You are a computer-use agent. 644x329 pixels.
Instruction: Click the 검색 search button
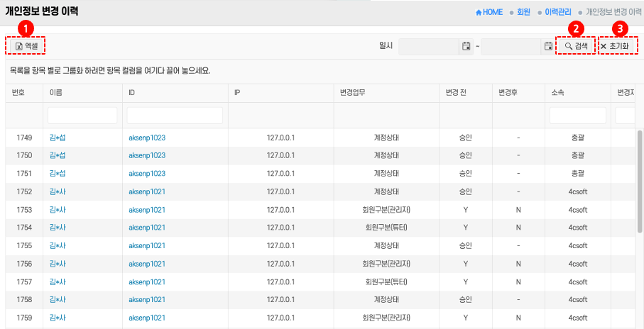coord(576,46)
